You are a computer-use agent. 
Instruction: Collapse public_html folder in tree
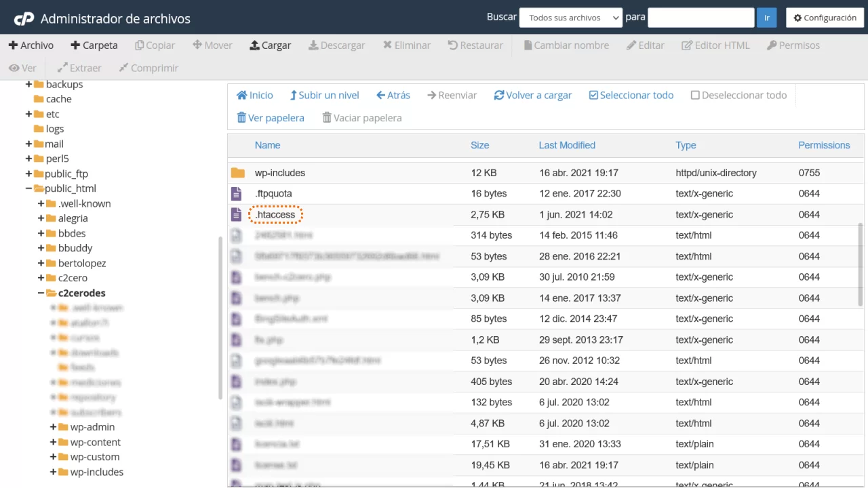pos(28,189)
